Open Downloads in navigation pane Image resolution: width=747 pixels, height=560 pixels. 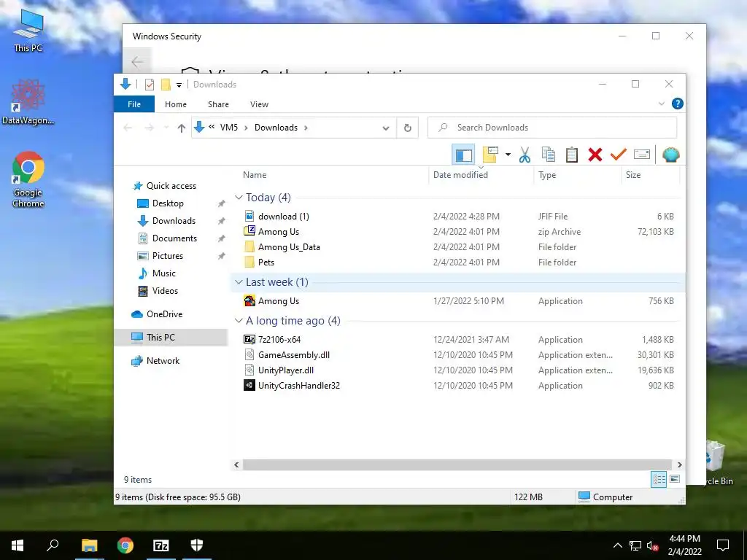(x=174, y=221)
